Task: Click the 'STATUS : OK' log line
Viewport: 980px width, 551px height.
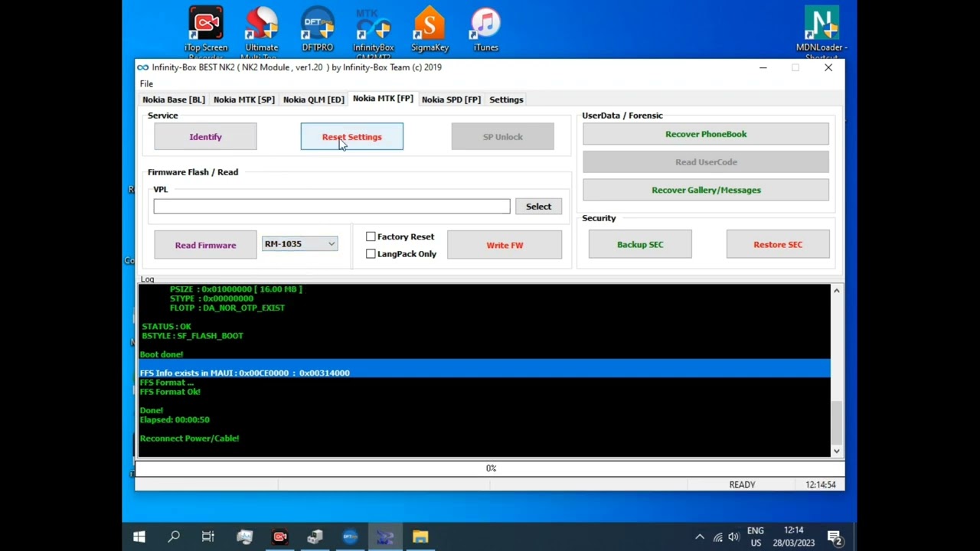Action: click(166, 326)
